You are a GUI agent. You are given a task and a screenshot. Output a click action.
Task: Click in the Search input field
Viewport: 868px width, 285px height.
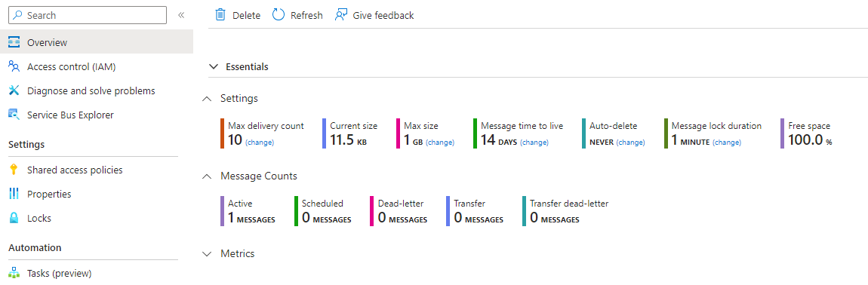[x=88, y=16]
